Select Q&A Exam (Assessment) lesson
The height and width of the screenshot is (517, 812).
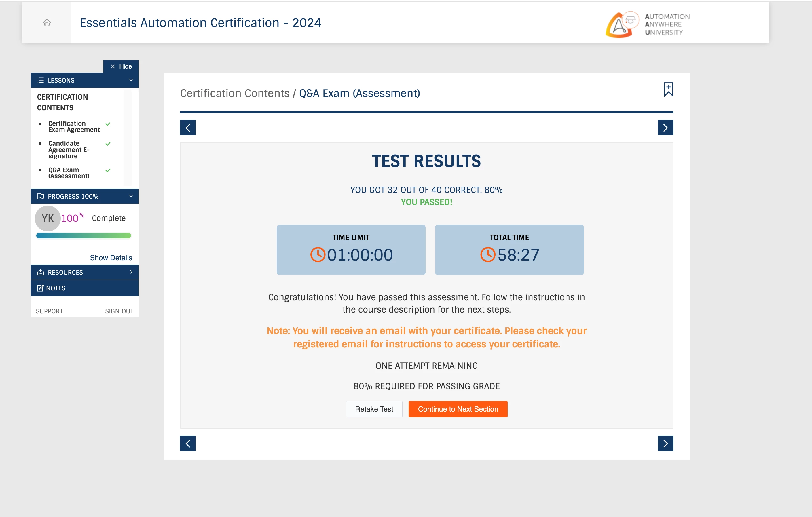click(x=69, y=173)
